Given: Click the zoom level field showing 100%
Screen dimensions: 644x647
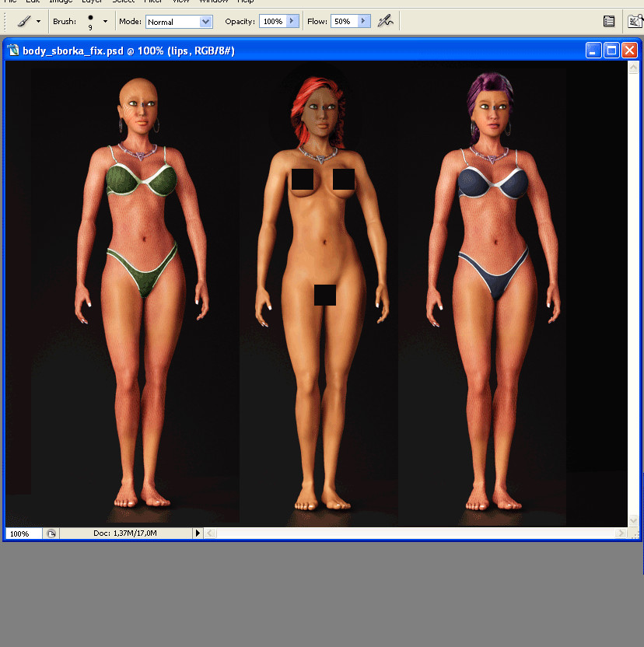Looking at the screenshot, I should point(24,533).
